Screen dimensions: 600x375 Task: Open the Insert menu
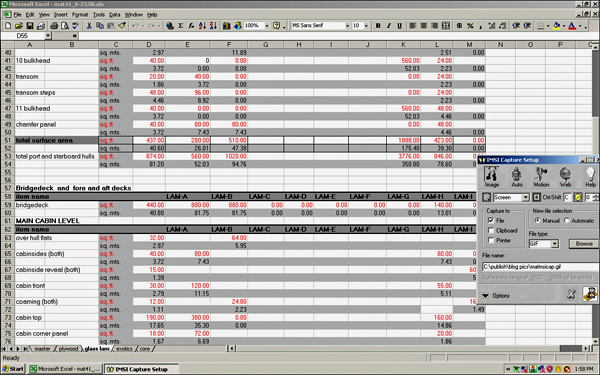(60, 15)
